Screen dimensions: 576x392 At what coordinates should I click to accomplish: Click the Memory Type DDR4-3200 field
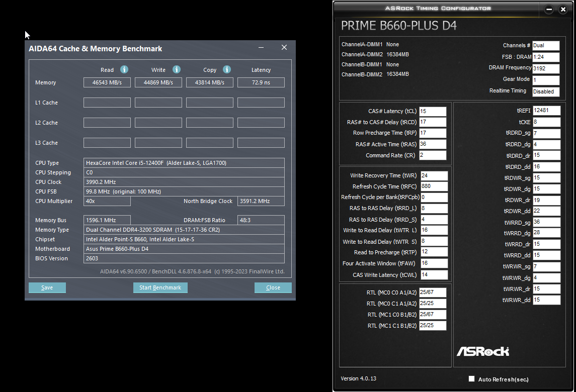(x=184, y=230)
